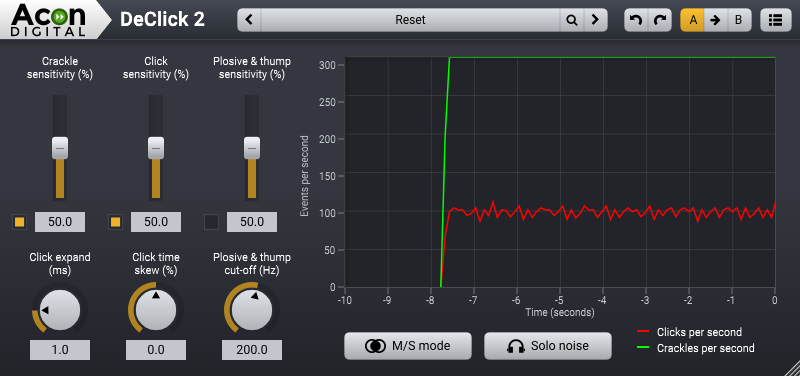Copy A settings to B with arrow
The height and width of the screenshot is (376, 800).
(715, 20)
